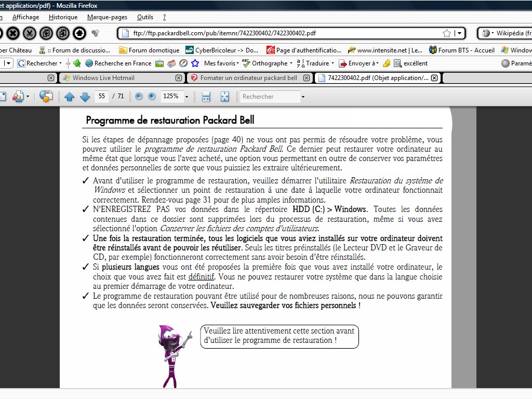Select the fit-full-page view icon
The width and height of the screenshot is (532, 399).
tap(224, 97)
